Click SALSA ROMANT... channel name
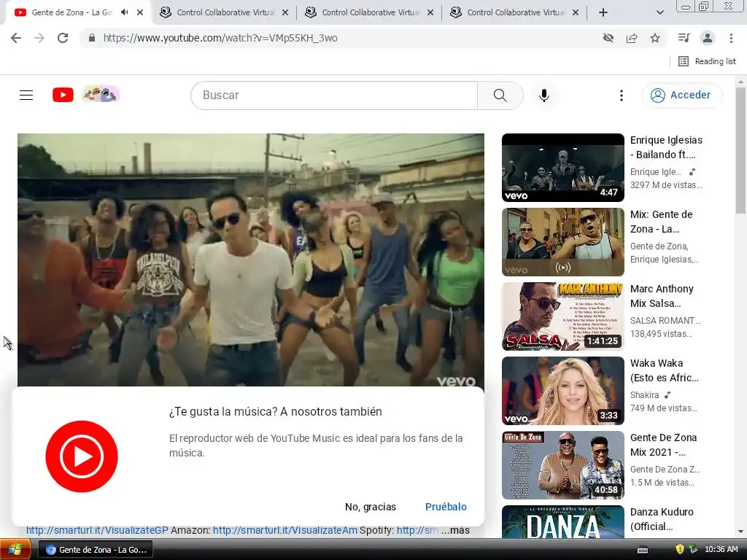This screenshot has width=747, height=560. click(665, 321)
